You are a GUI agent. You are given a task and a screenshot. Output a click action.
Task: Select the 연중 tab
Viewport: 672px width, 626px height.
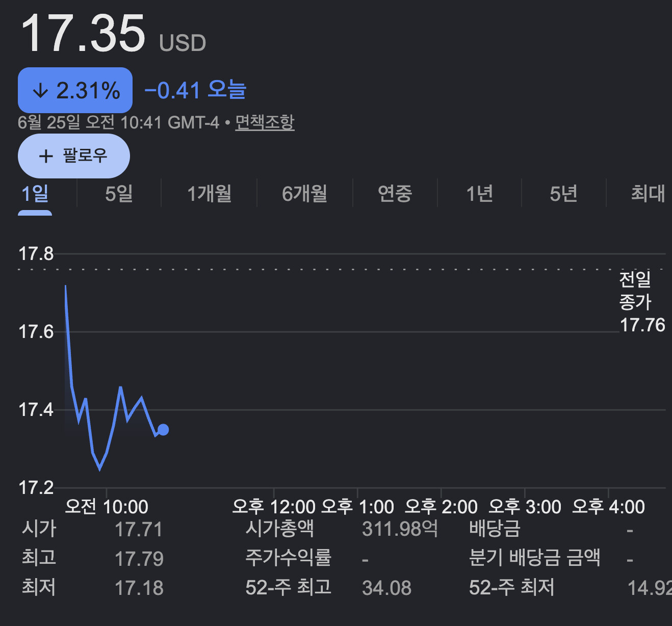395,193
